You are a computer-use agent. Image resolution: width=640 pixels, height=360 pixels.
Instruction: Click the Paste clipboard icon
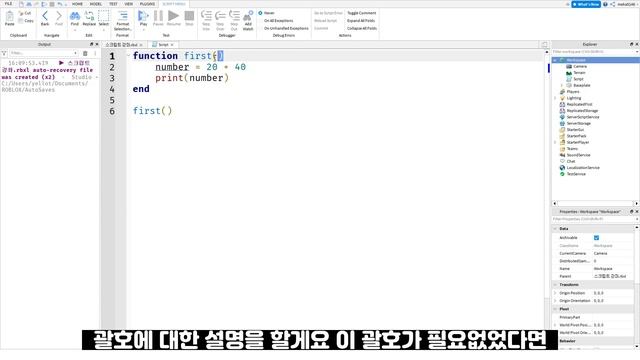(9, 17)
